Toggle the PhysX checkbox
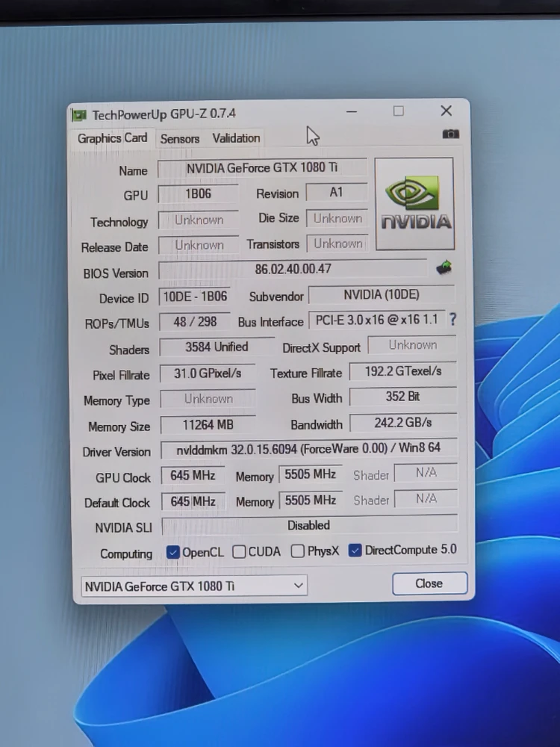 [x=298, y=551]
